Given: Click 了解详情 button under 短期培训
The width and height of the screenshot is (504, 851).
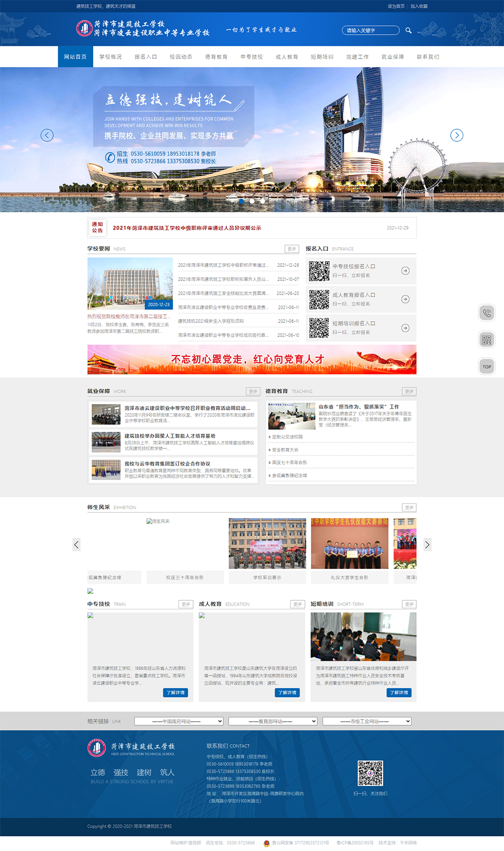Looking at the screenshot, I should click(x=399, y=693).
